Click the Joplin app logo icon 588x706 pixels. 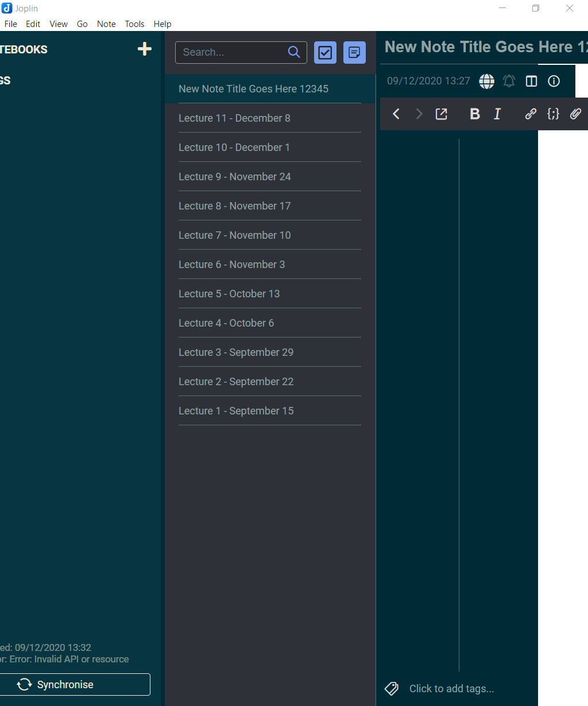[7, 8]
